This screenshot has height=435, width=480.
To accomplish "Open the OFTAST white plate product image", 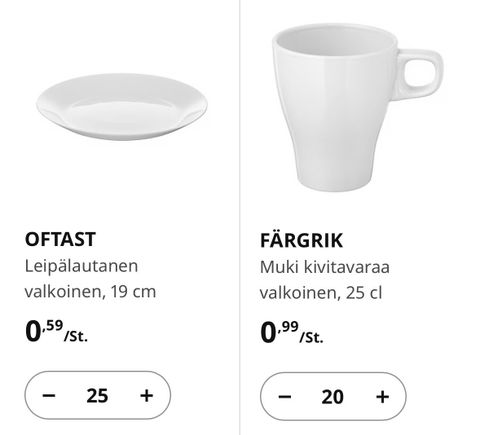I will [x=122, y=107].
